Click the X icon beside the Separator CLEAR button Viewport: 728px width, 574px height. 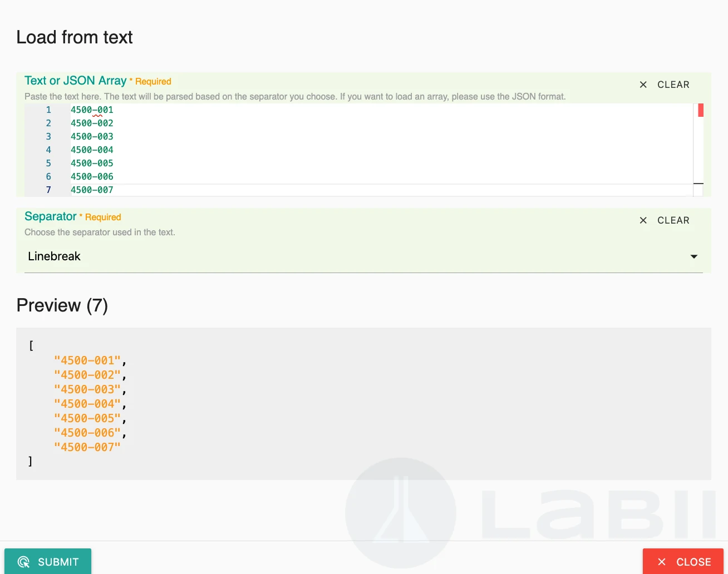click(643, 220)
